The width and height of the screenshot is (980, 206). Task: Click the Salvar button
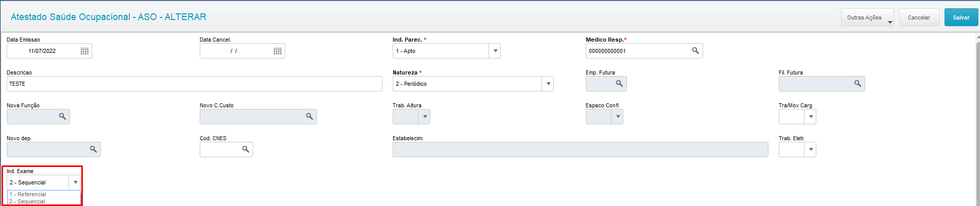click(x=961, y=17)
